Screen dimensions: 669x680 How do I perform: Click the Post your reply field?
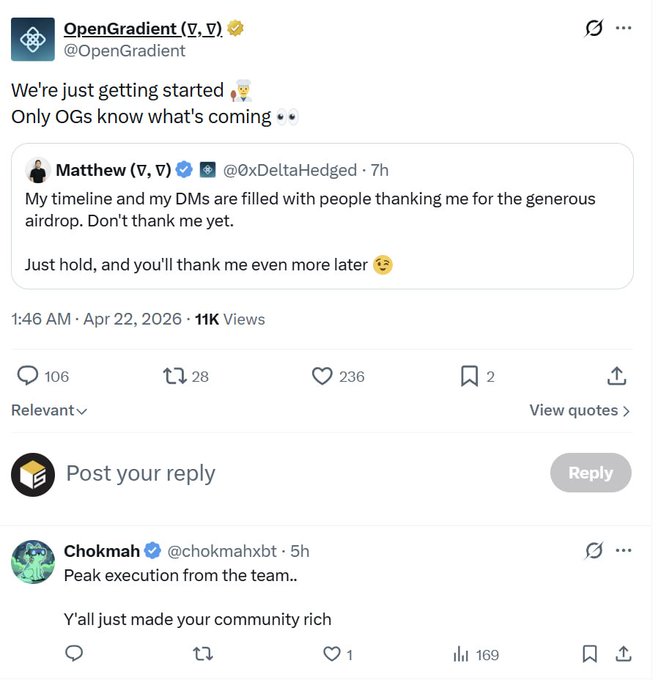[300, 473]
